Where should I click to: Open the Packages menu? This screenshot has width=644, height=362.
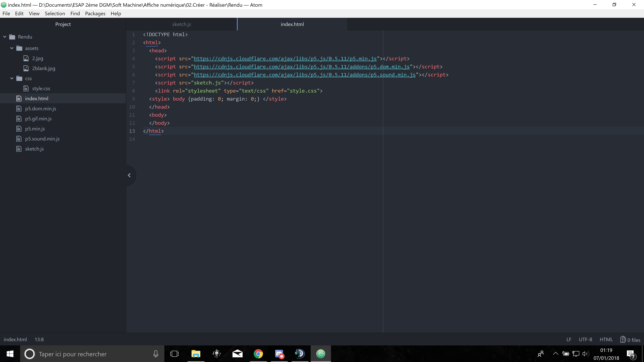coord(95,13)
